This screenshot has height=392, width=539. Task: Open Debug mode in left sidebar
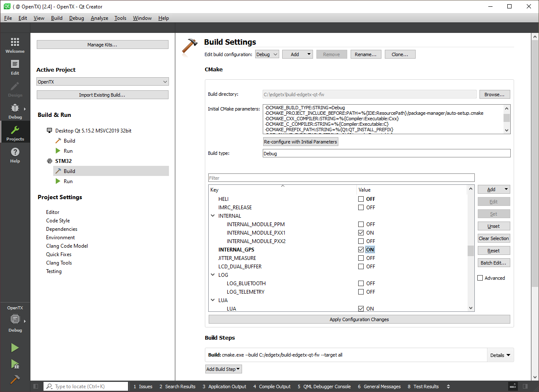[x=15, y=111]
